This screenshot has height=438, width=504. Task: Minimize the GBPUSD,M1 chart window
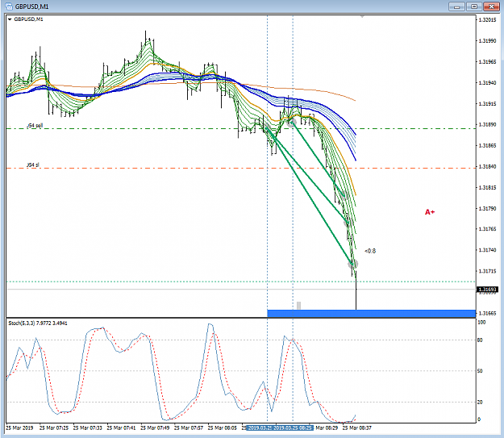[456, 6]
